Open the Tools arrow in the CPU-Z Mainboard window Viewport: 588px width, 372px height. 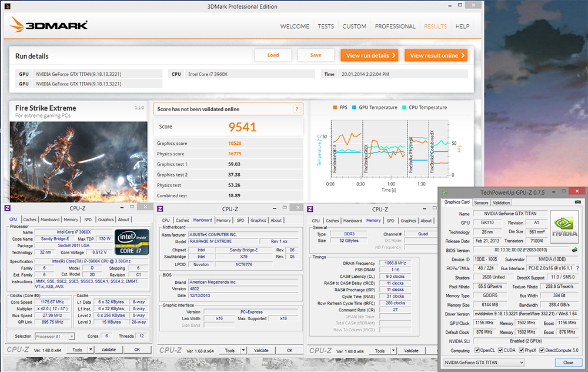pyautogui.click(x=243, y=350)
